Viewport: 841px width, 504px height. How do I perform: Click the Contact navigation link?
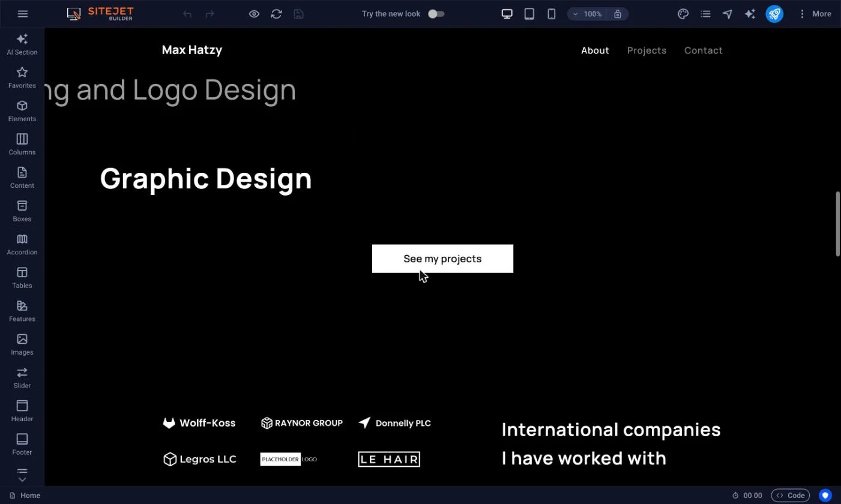click(703, 50)
